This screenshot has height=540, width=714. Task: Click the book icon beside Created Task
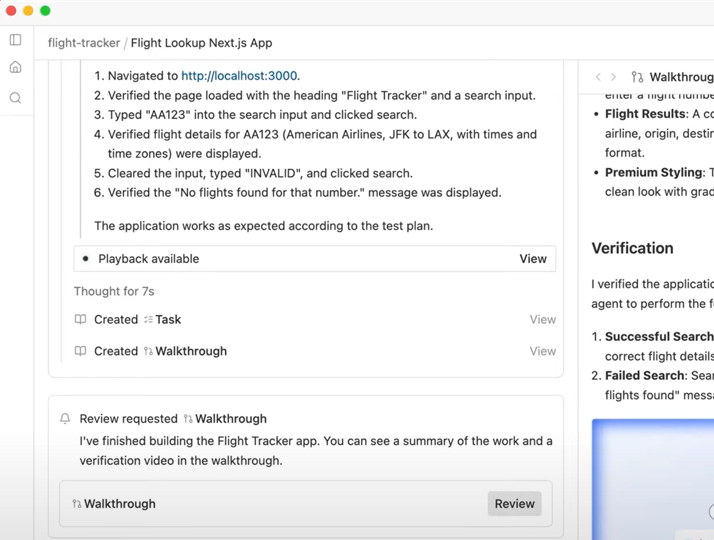(x=81, y=320)
